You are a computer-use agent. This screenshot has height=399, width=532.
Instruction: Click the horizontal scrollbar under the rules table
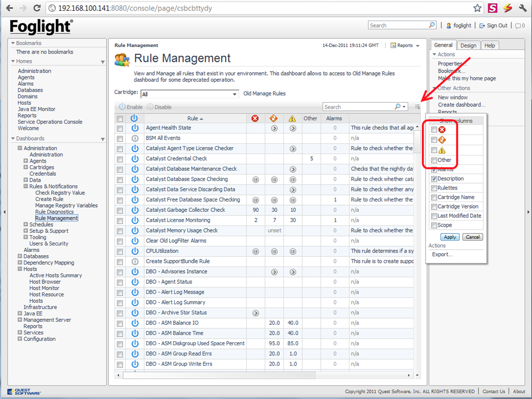(x=219, y=375)
